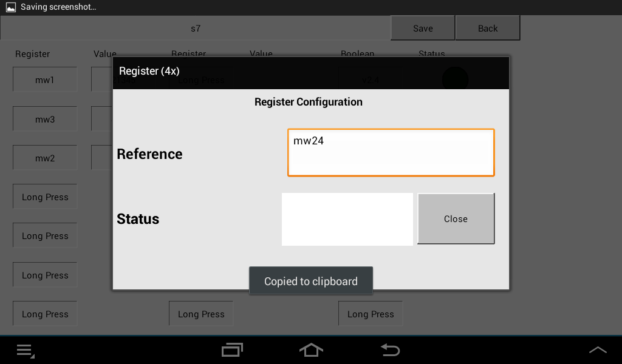Click the s7 title in the top bar
The image size is (622, 364).
196,28
